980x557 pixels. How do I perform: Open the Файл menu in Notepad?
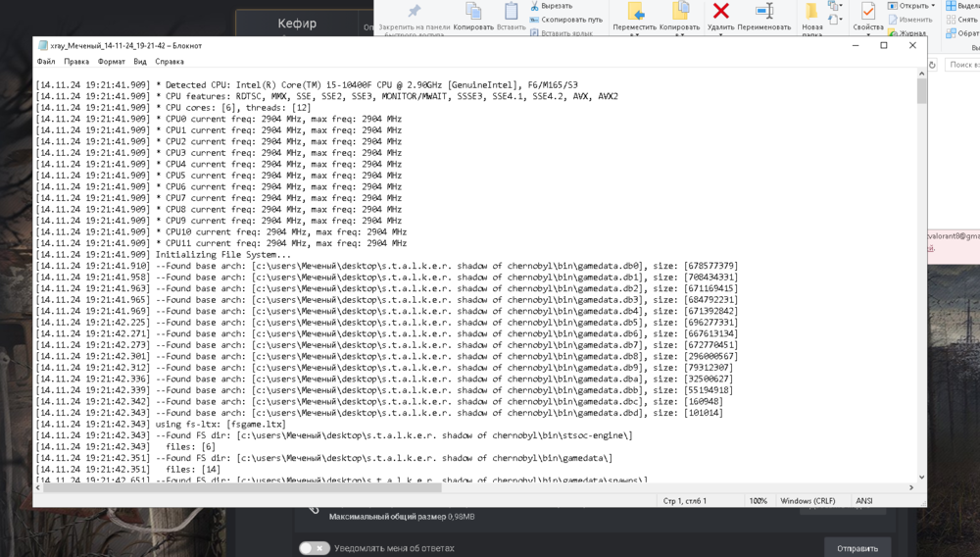46,62
